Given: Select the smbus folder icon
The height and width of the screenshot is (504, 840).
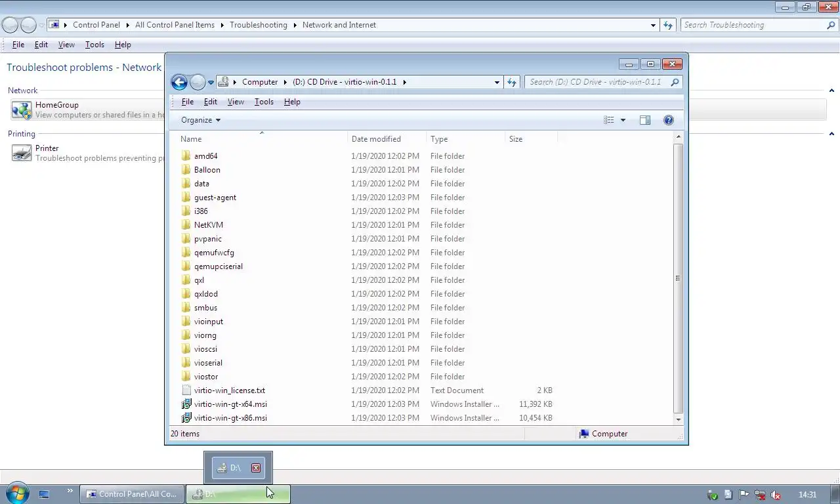Looking at the screenshot, I should point(186,308).
